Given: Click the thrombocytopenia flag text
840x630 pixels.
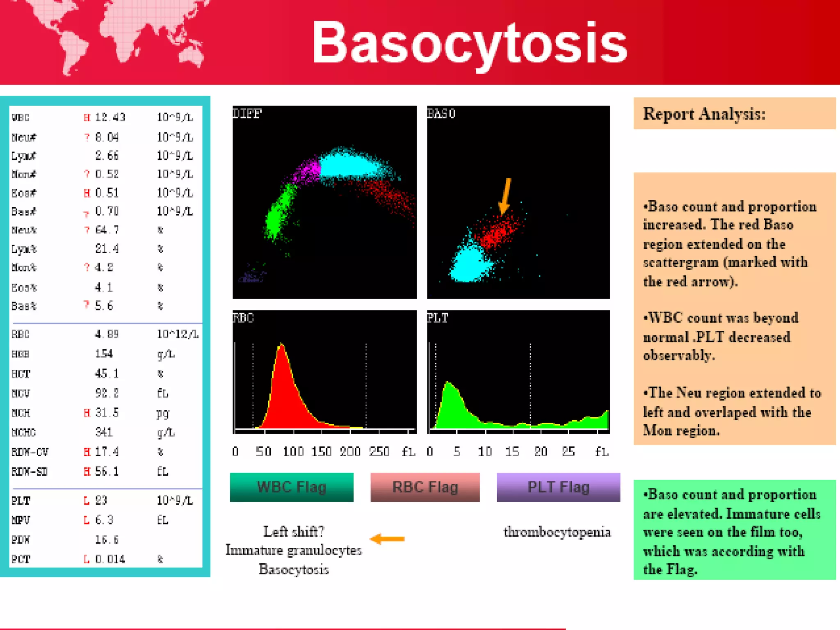Looking at the screenshot, I should click(557, 532).
